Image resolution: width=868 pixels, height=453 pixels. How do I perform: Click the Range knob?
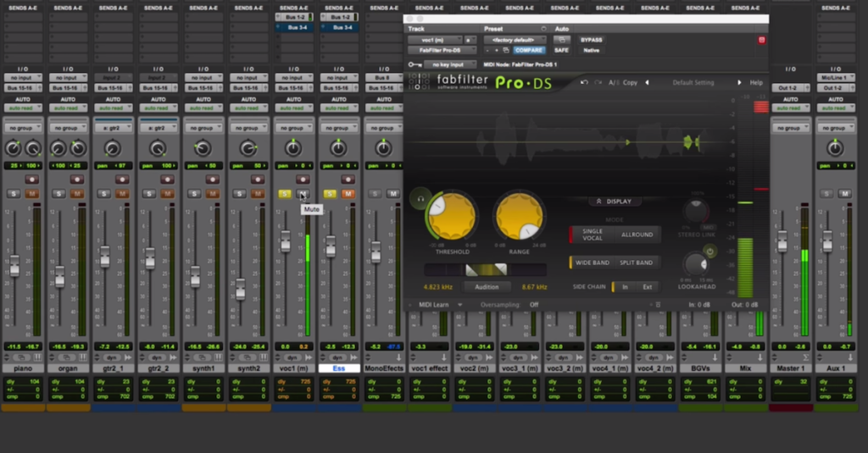click(x=520, y=216)
